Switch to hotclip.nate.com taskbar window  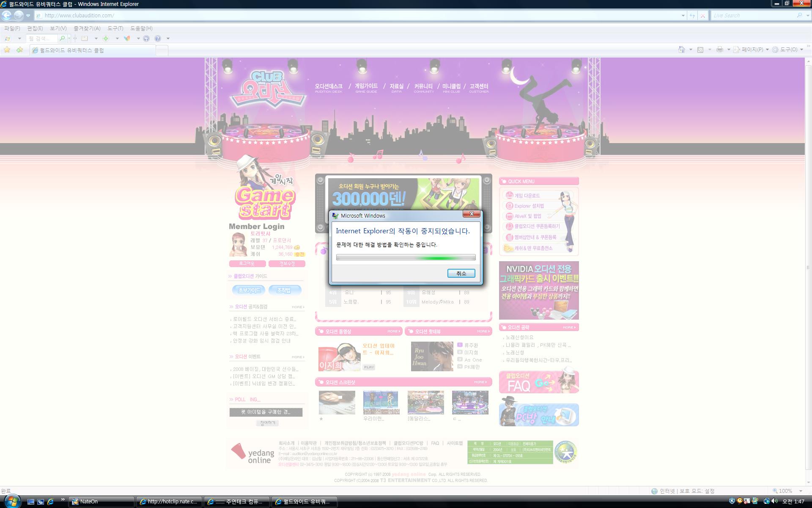point(169,502)
